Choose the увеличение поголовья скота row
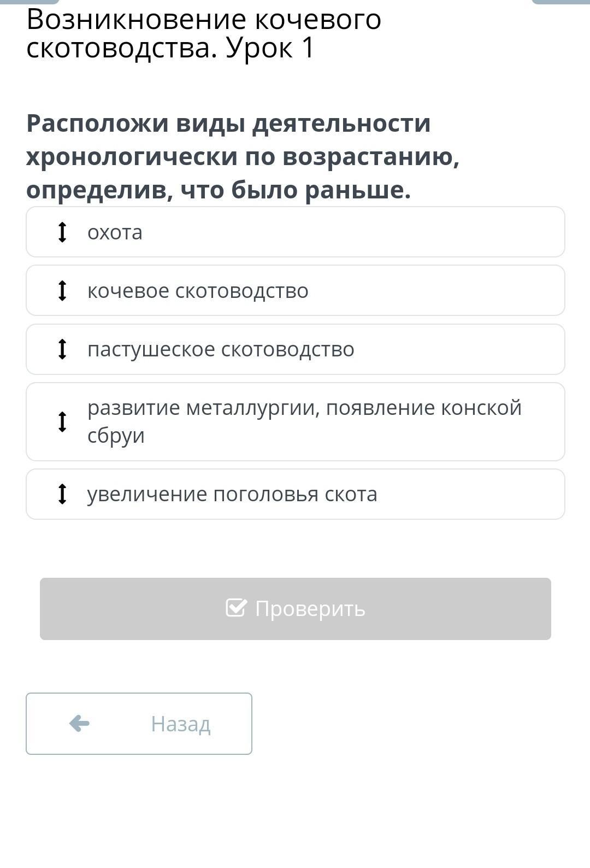590x868 pixels. pos(295,494)
